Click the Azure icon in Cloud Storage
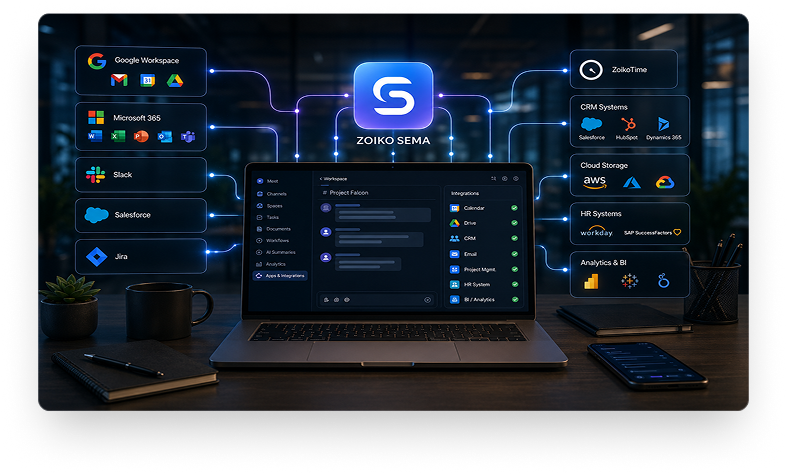The height and width of the screenshot is (475, 787). click(x=631, y=183)
